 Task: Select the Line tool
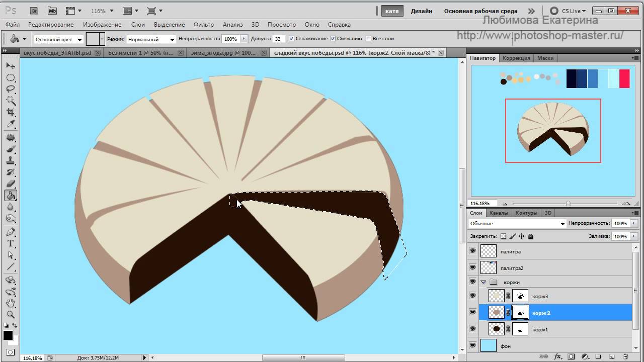(x=11, y=266)
